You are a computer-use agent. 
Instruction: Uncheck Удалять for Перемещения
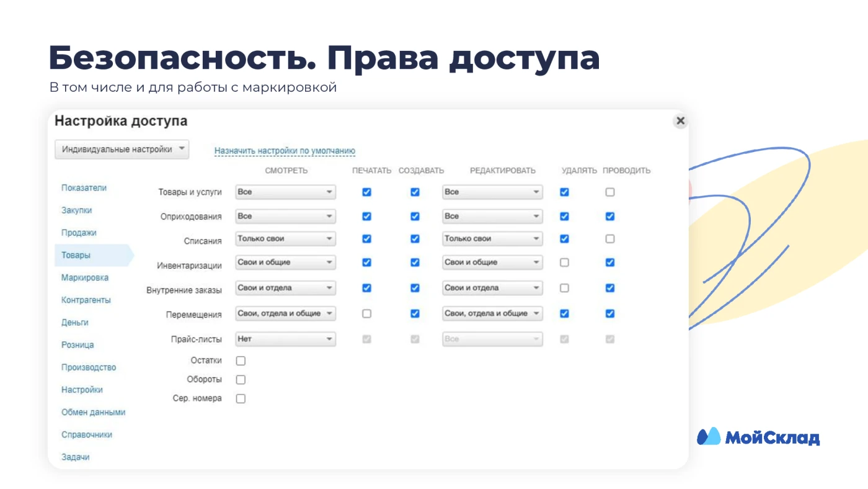coord(564,314)
